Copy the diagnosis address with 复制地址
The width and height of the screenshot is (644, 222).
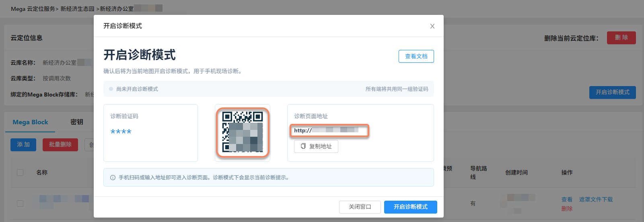316,146
